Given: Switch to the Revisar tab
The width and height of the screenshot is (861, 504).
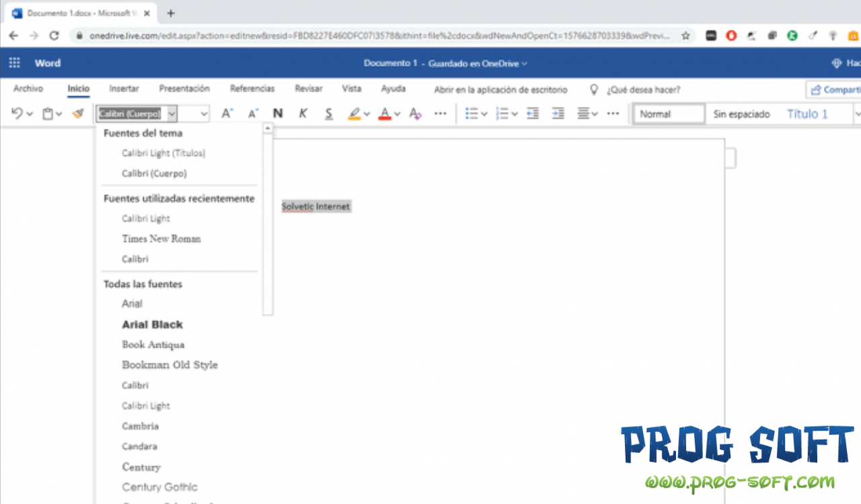Looking at the screenshot, I should pos(309,89).
